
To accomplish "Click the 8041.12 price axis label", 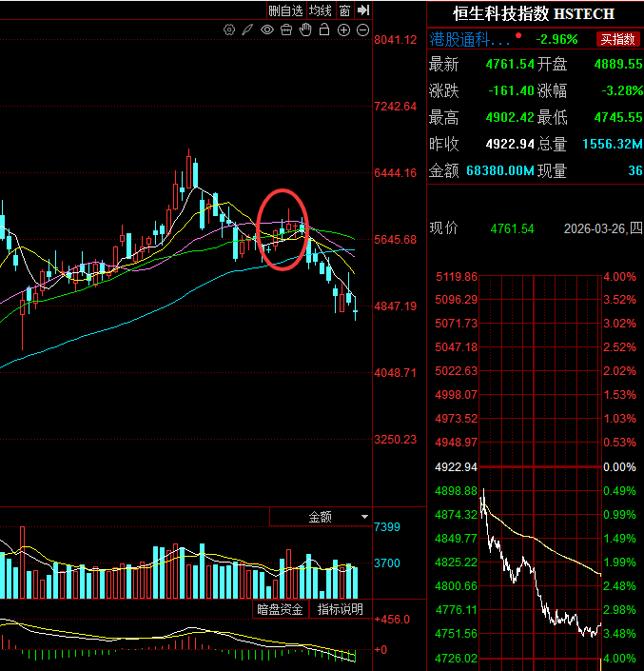I will [395, 40].
